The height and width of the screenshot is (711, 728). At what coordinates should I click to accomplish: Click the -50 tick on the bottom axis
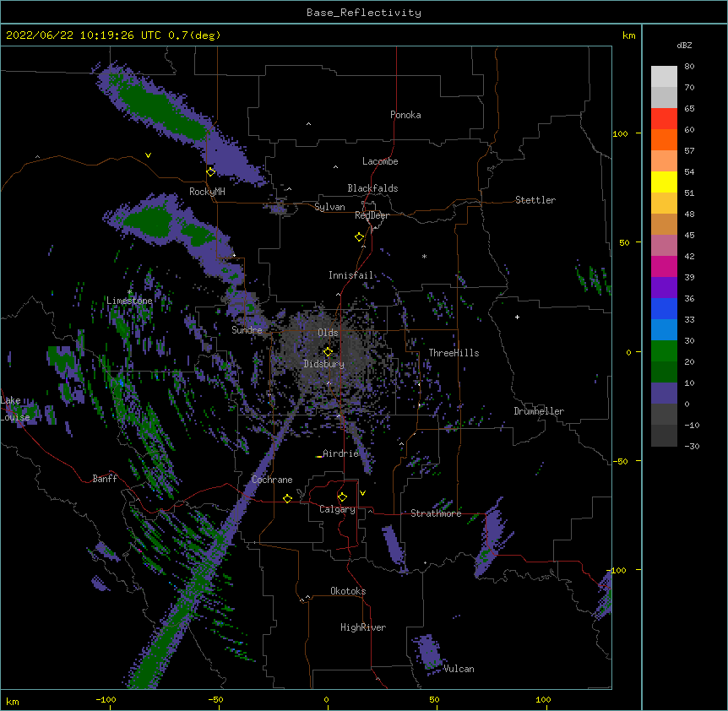click(215, 699)
